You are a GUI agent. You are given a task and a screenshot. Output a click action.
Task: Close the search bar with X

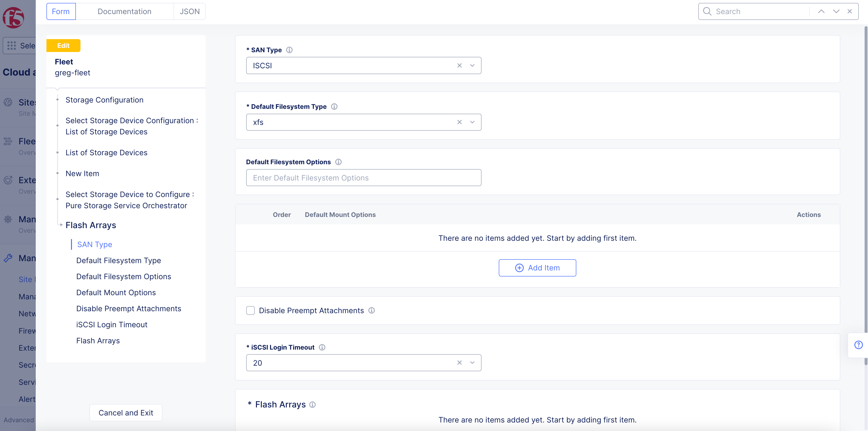click(850, 11)
